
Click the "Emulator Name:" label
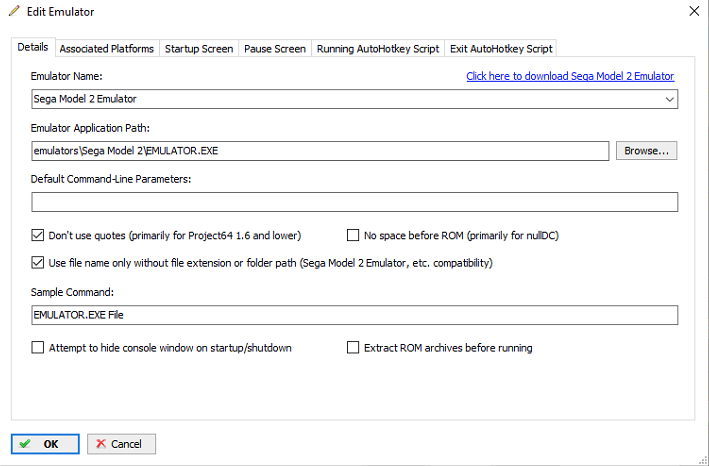pyautogui.click(x=66, y=76)
